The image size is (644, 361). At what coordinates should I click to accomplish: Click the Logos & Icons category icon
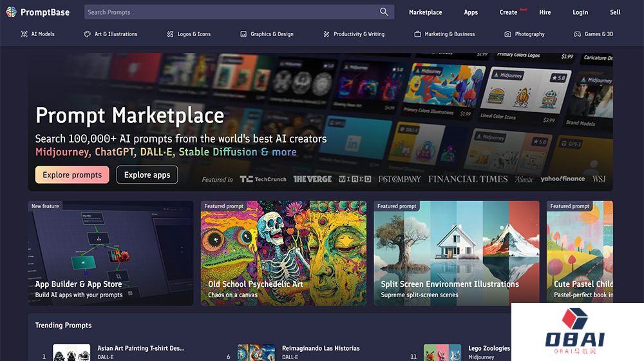click(170, 34)
